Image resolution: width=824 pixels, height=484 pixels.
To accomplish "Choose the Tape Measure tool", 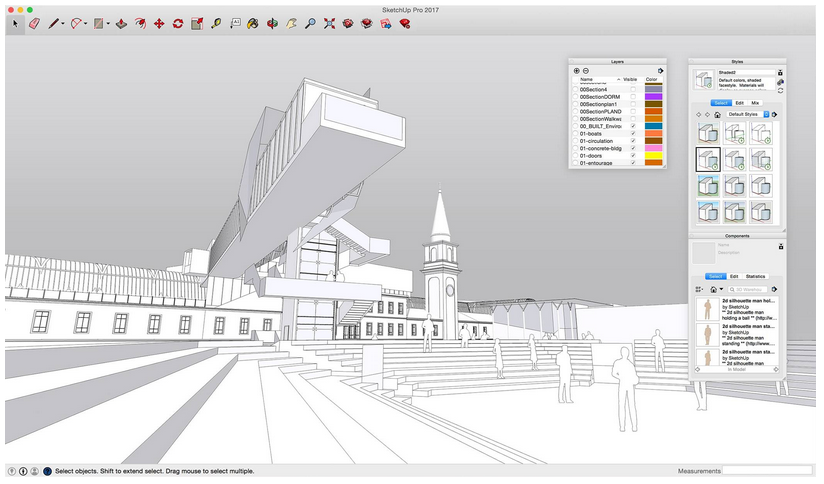I will click(x=216, y=24).
